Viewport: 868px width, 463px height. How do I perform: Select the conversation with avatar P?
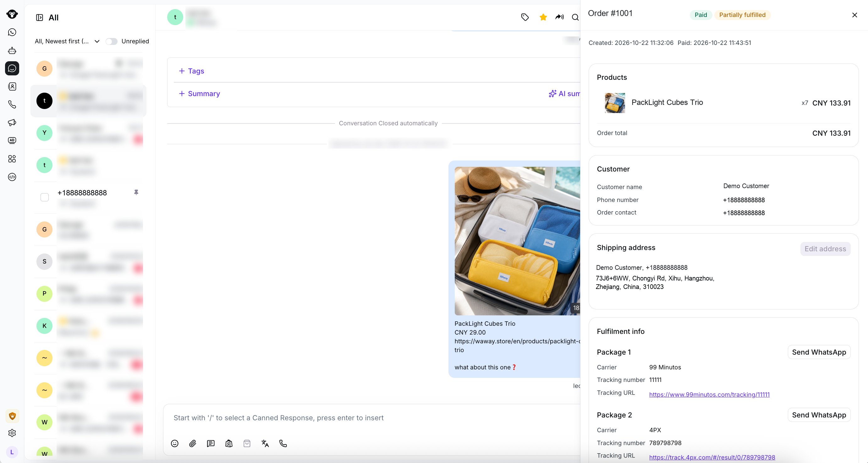pos(89,294)
